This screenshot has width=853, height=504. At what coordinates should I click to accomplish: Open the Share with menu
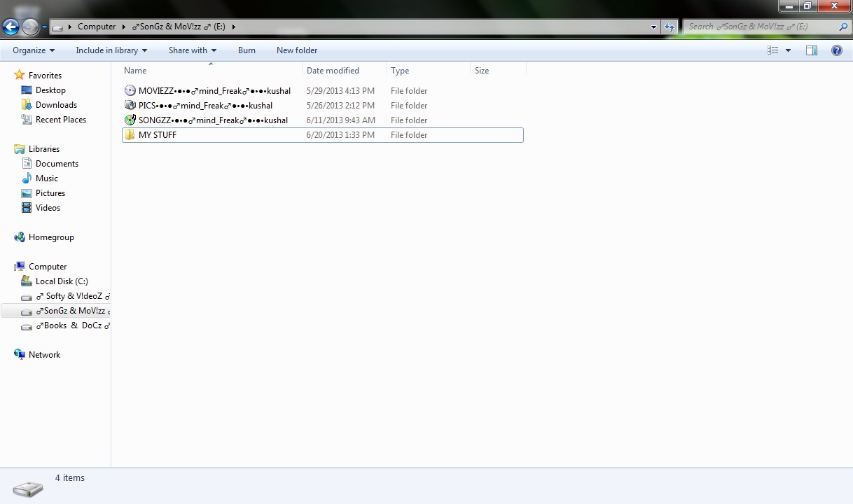pyautogui.click(x=193, y=50)
